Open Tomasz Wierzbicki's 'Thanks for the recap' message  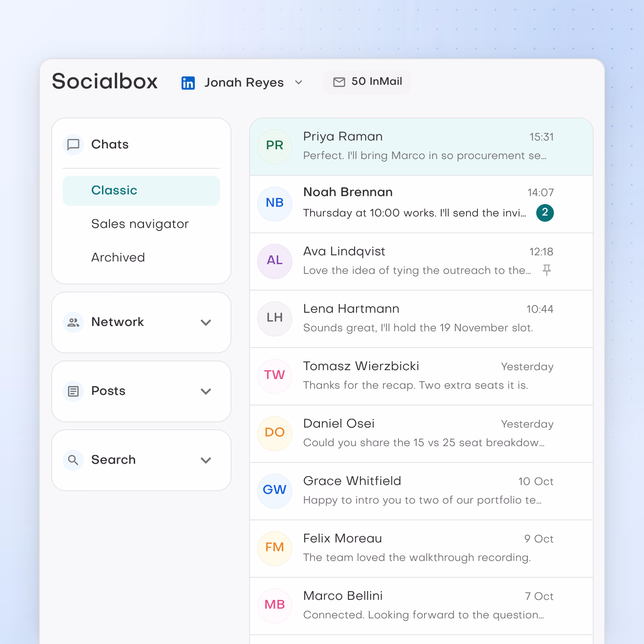point(416,385)
